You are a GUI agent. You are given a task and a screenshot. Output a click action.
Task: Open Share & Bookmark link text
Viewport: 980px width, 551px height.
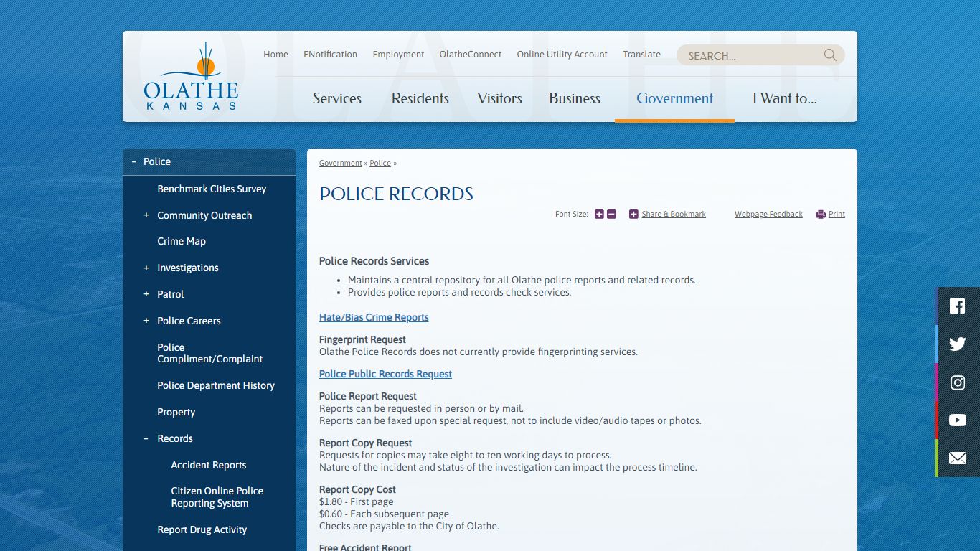674,215
